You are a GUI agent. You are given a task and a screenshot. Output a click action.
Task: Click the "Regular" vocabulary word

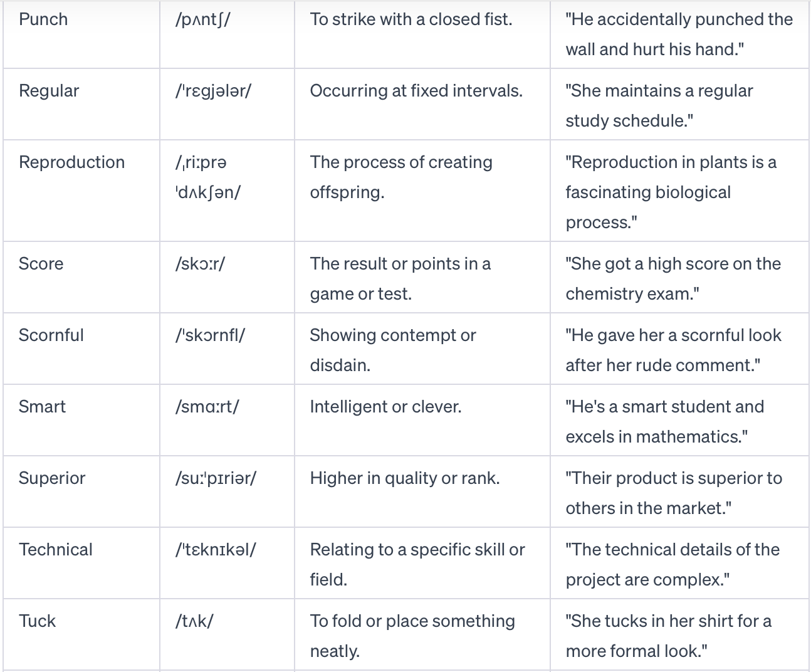[x=49, y=91]
